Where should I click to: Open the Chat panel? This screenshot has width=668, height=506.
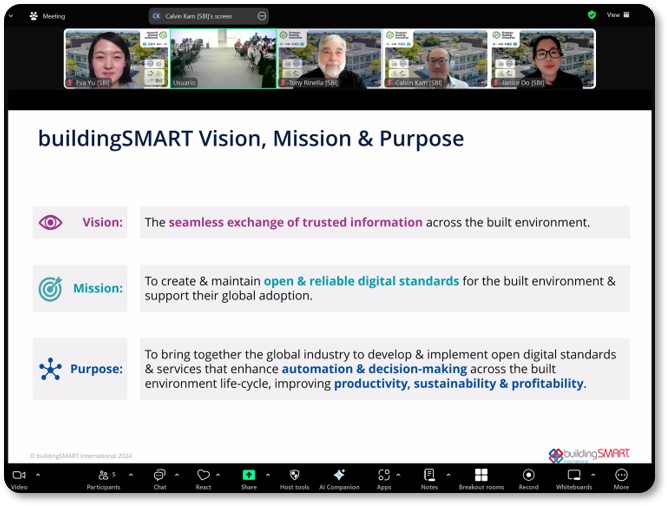(160, 479)
